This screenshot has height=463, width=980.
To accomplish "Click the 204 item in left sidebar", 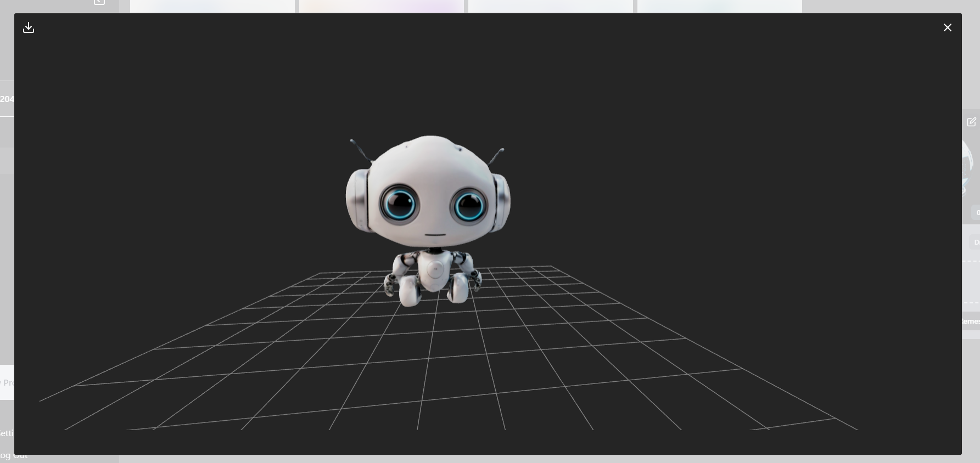I will tap(7, 99).
